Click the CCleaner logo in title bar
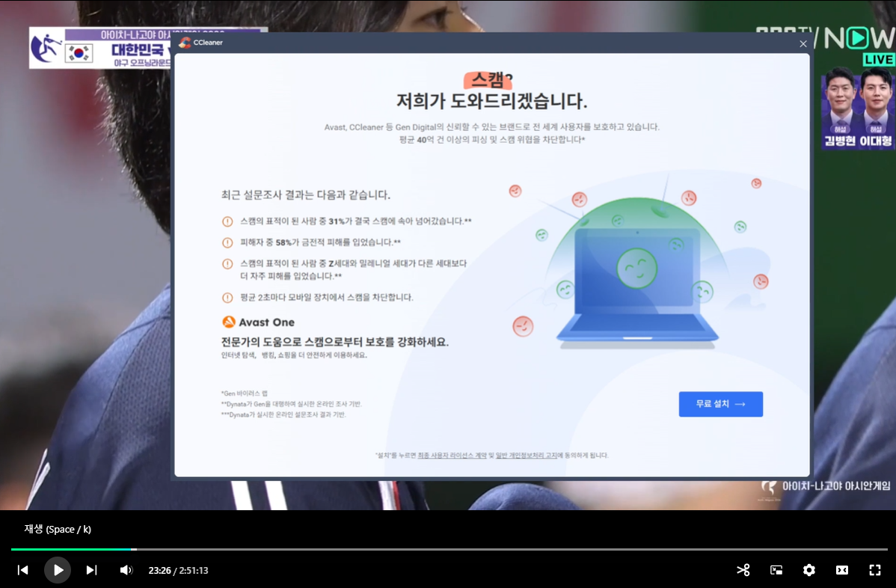This screenshot has width=896, height=588. 185,43
